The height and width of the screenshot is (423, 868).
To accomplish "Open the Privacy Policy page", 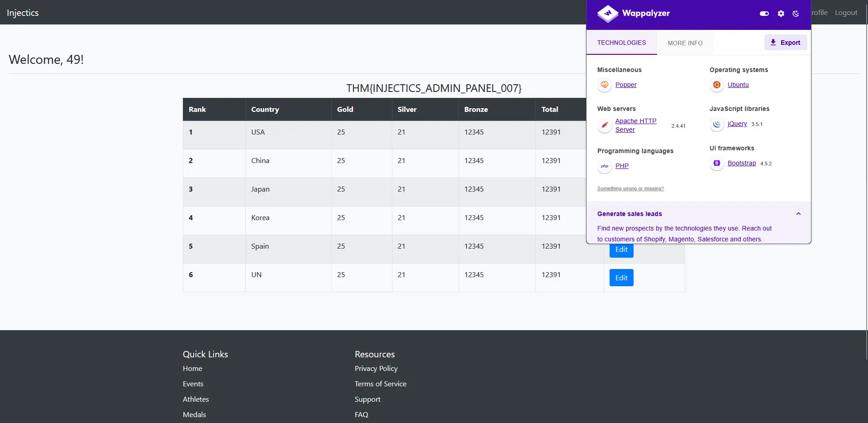I will click(376, 368).
